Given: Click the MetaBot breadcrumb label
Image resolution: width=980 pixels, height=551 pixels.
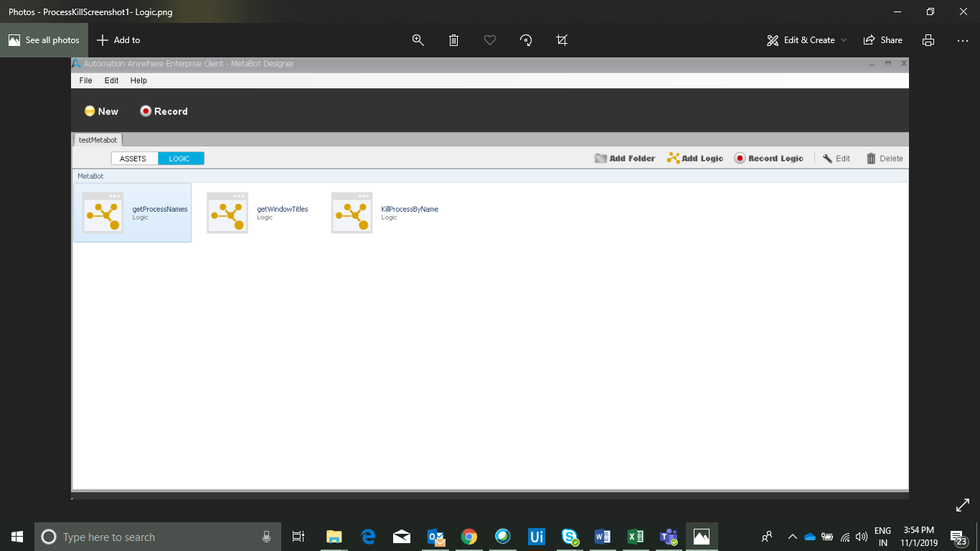Looking at the screenshot, I should coord(90,176).
